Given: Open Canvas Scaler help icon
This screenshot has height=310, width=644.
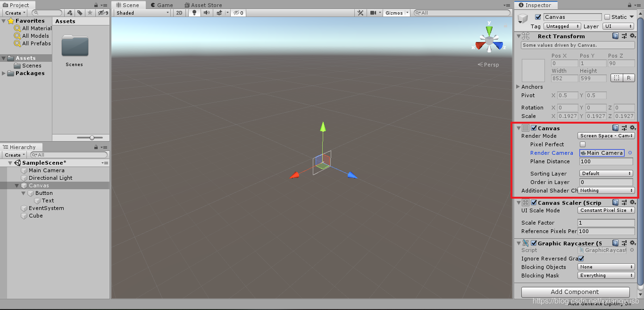Looking at the screenshot, I should [615, 202].
